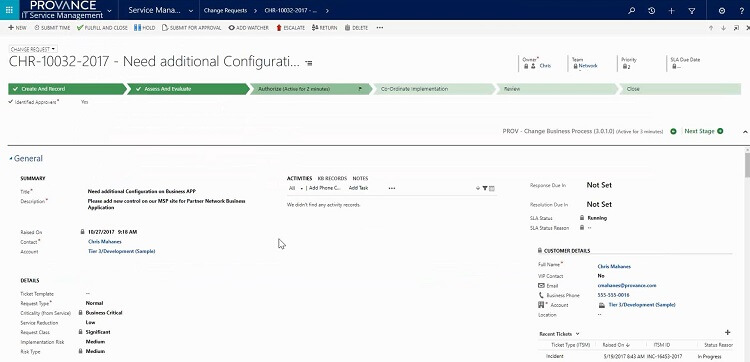Put request on Hold
The width and height of the screenshot is (750, 362).
point(144,28)
